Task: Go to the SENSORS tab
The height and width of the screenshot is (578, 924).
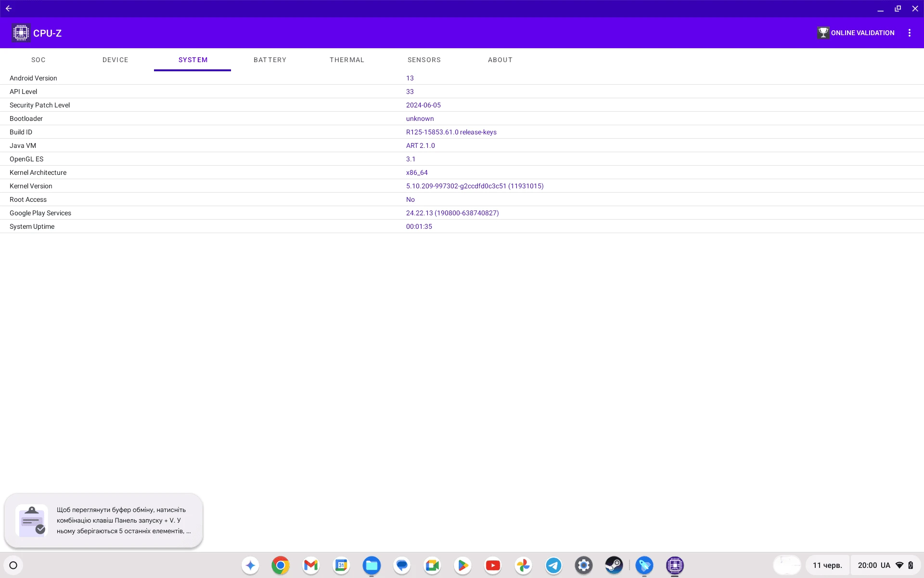Action: pos(423,60)
